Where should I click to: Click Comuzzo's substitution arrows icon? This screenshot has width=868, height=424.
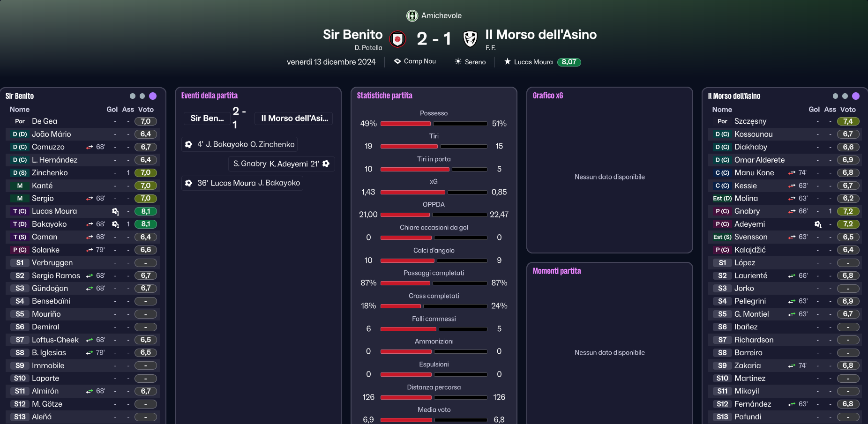point(90,147)
